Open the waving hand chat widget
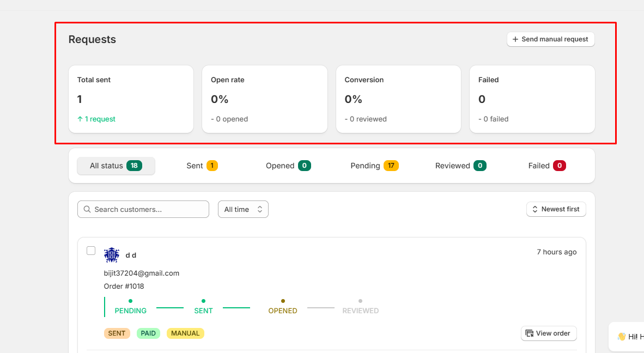The height and width of the screenshot is (353, 644). [627, 337]
